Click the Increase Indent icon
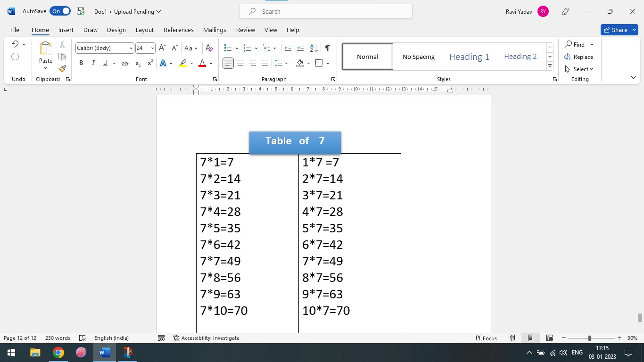 (x=300, y=48)
